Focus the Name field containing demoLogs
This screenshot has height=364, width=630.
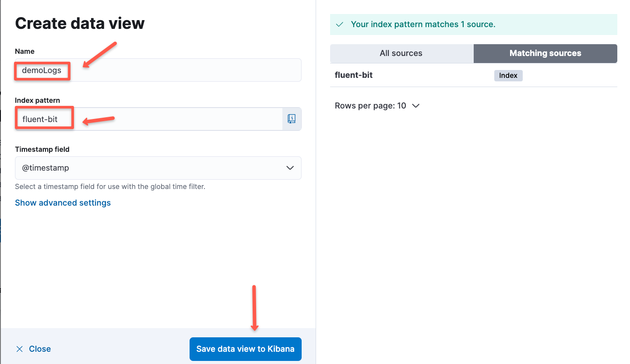158,70
